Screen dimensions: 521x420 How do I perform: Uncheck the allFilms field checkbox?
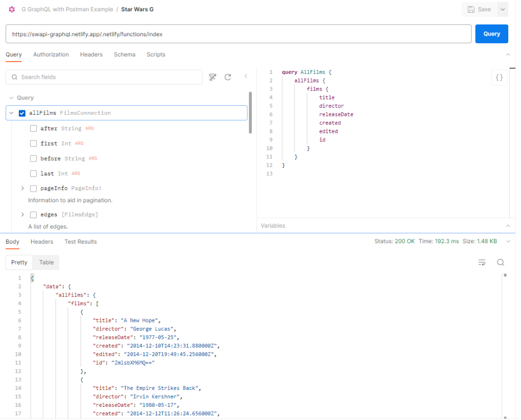point(22,113)
